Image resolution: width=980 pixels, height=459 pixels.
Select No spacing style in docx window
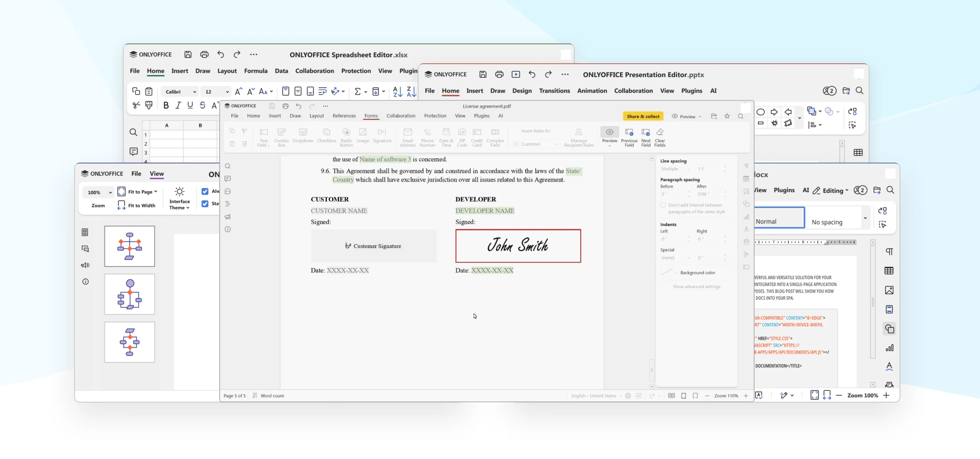point(833,218)
